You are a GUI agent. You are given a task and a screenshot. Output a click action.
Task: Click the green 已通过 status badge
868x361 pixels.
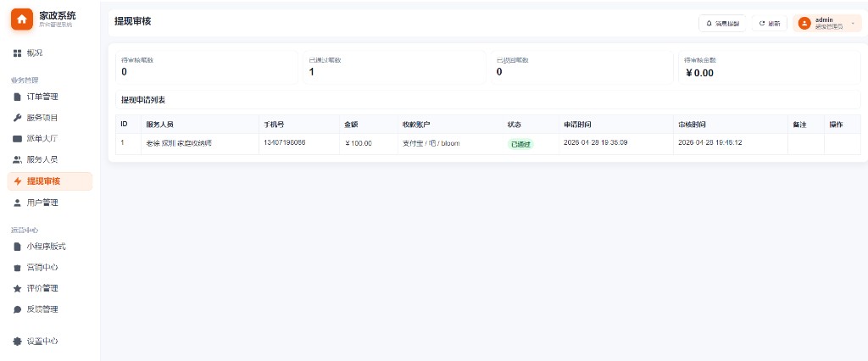click(x=520, y=144)
